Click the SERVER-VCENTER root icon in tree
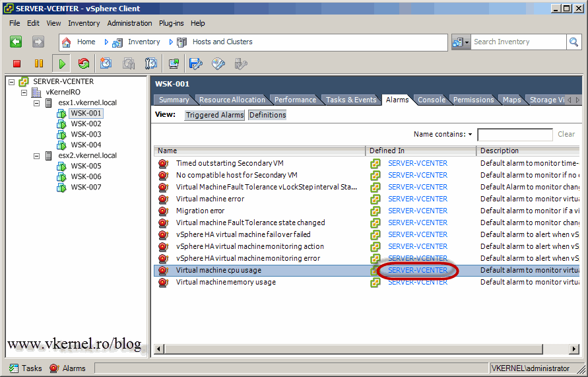The height and width of the screenshot is (377, 588). click(x=24, y=81)
